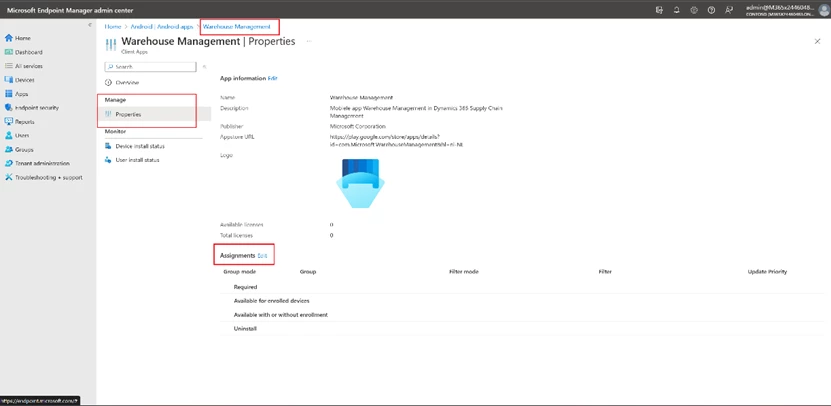The image size is (831, 406).
Task: Click the Required assignment row
Action: point(522,287)
